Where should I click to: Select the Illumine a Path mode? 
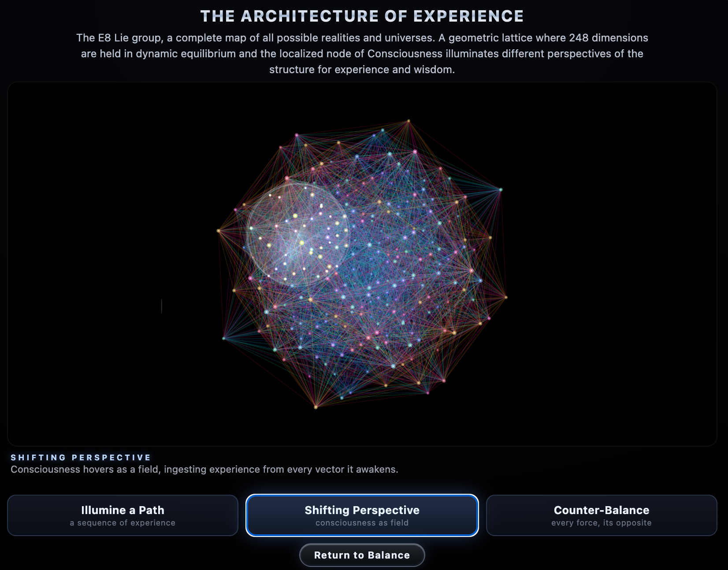coord(123,515)
